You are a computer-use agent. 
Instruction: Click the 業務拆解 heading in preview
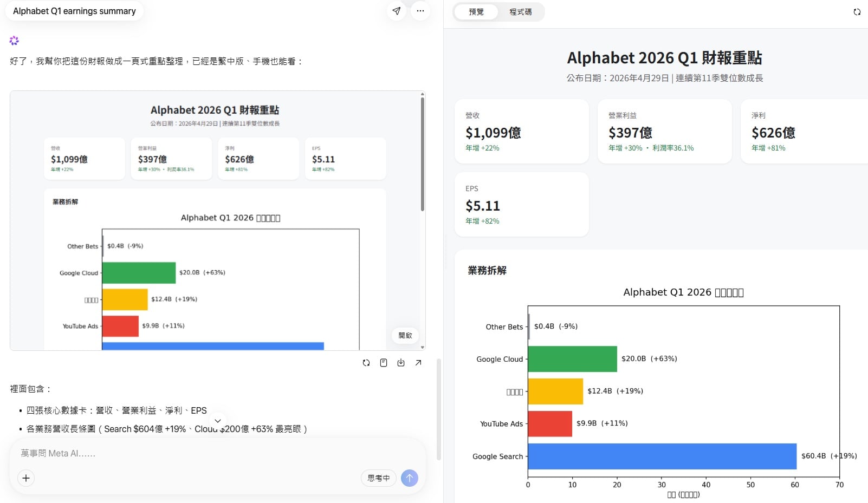(487, 270)
